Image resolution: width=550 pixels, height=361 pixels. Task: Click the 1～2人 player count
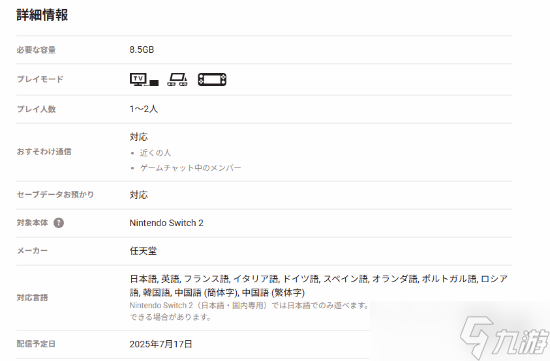[x=144, y=109]
